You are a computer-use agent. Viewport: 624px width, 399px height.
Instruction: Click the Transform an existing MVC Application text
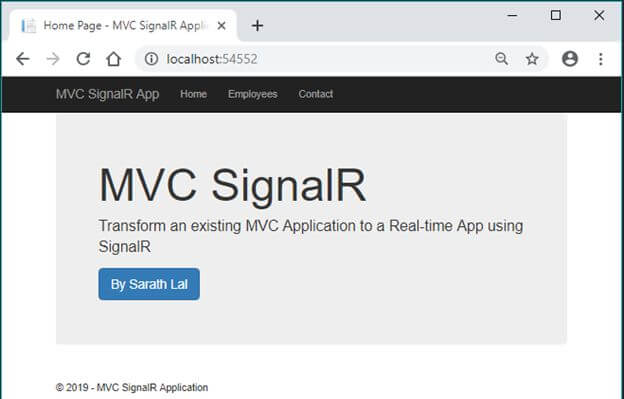pos(311,236)
